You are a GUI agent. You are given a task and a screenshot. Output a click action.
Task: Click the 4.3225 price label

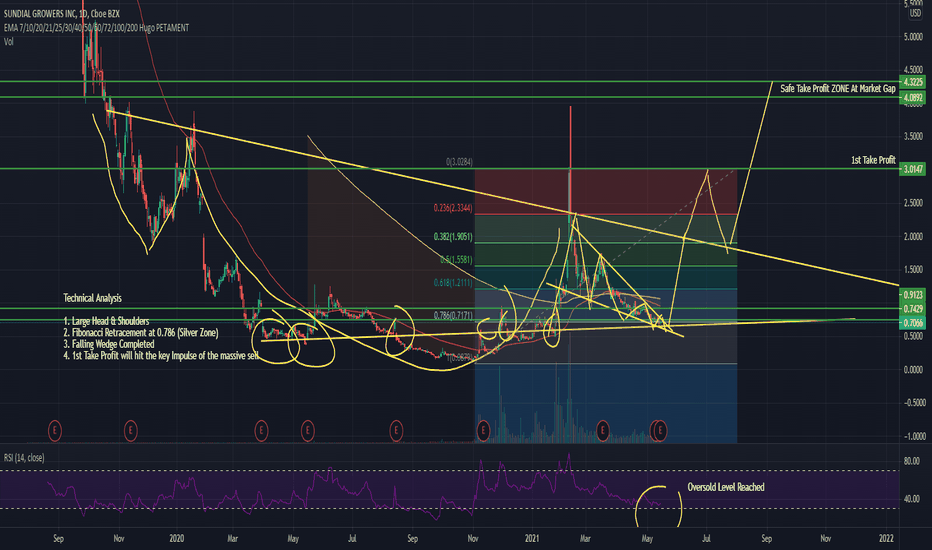pos(912,81)
